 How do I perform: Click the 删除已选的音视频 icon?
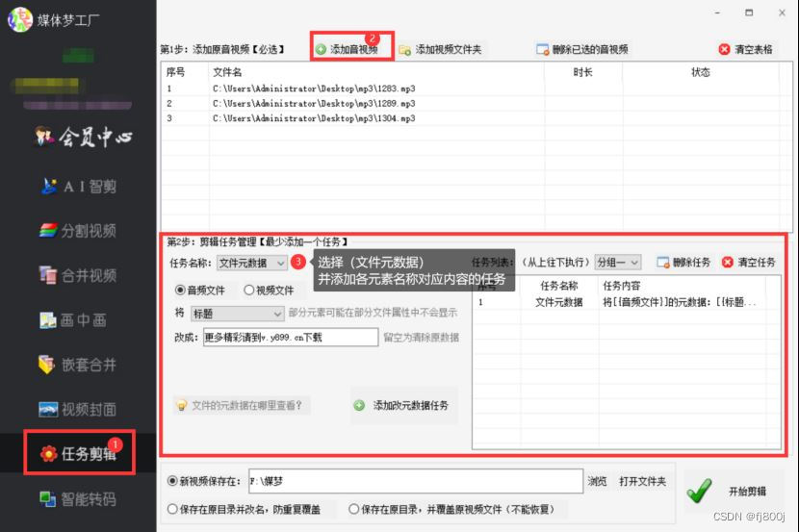(543, 49)
